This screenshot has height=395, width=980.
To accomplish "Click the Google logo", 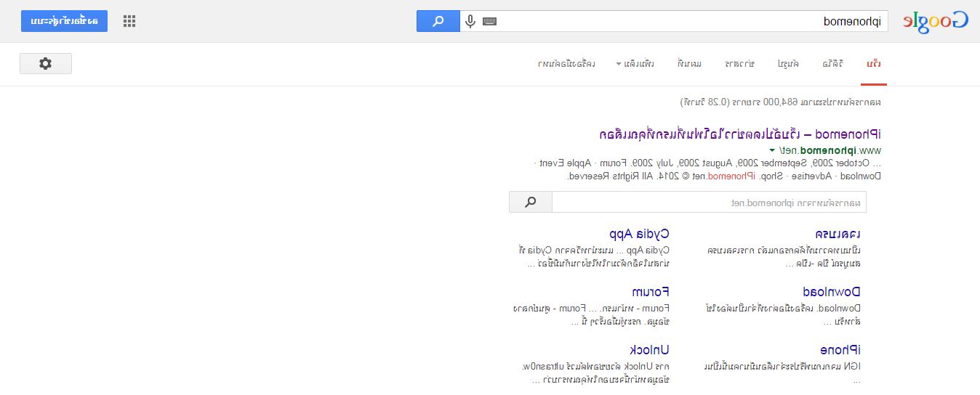I will click(935, 21).
